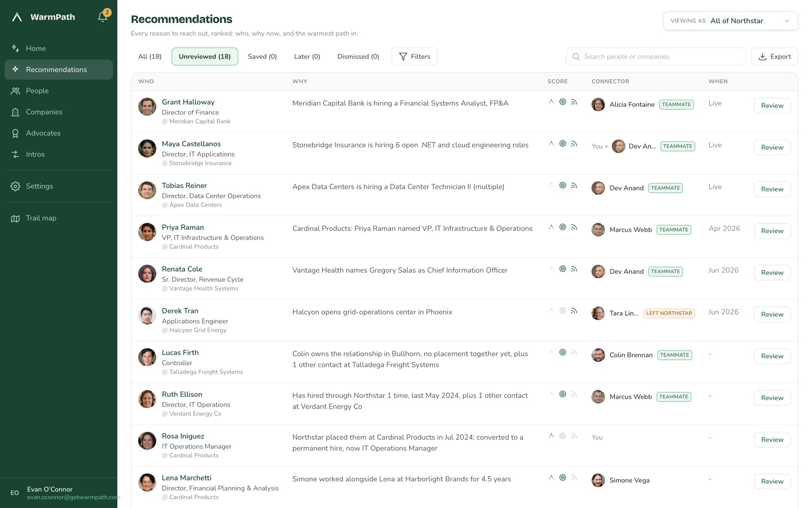Click @ Cardinal Products under Rosa Iniguez

(x=190, y=456)
